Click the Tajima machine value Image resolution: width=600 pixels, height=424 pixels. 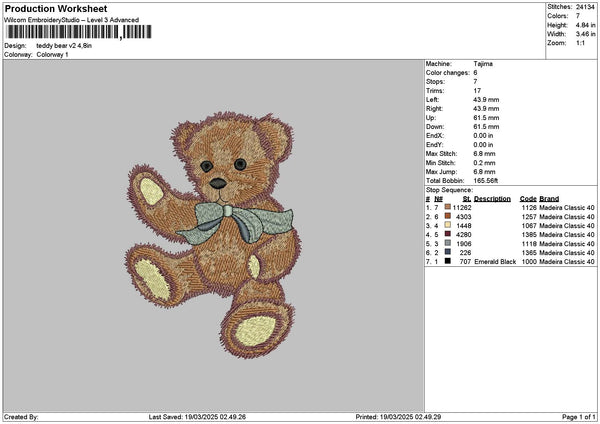coord(483,63)
